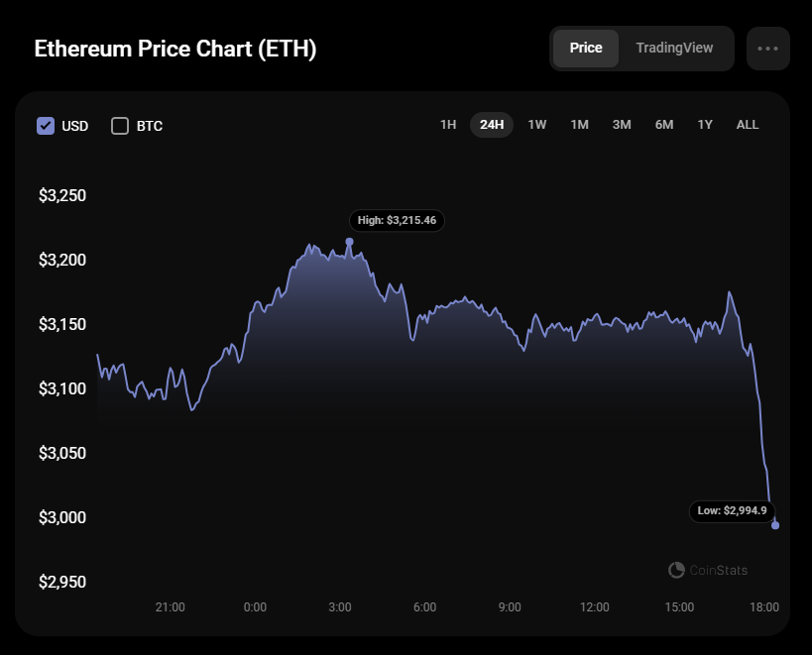Switch to the TradingView tab
This screenshot has width=812, height=655.
tap(674, 49)
